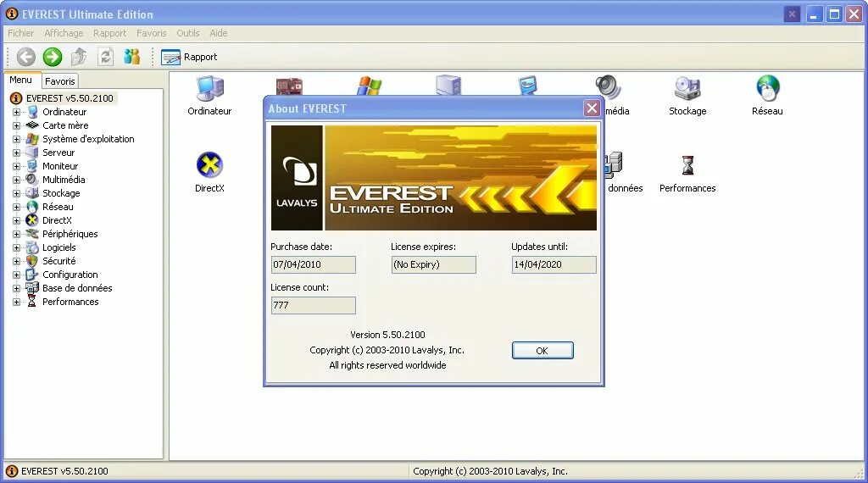This screenshot has width=868, height=483.
Task: Refresh the page with the toolbar refresh icon
Action: [x=105, y=57]
